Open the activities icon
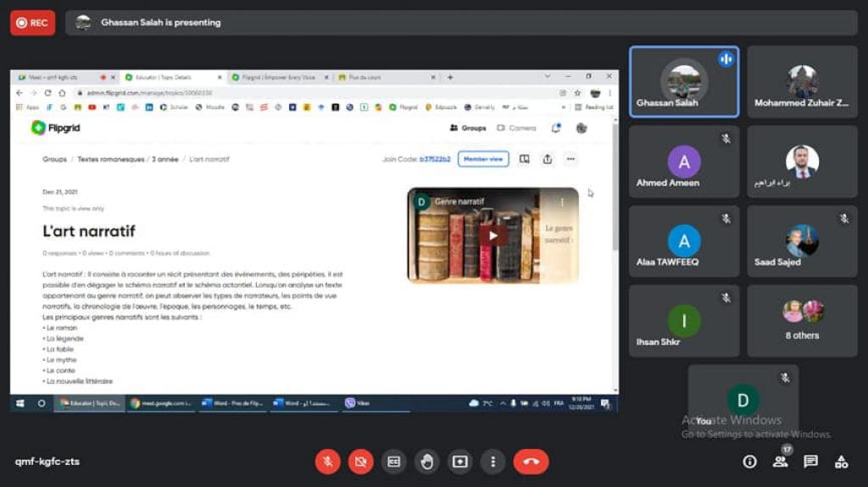868x487 pixels. [x=841, y=462]
